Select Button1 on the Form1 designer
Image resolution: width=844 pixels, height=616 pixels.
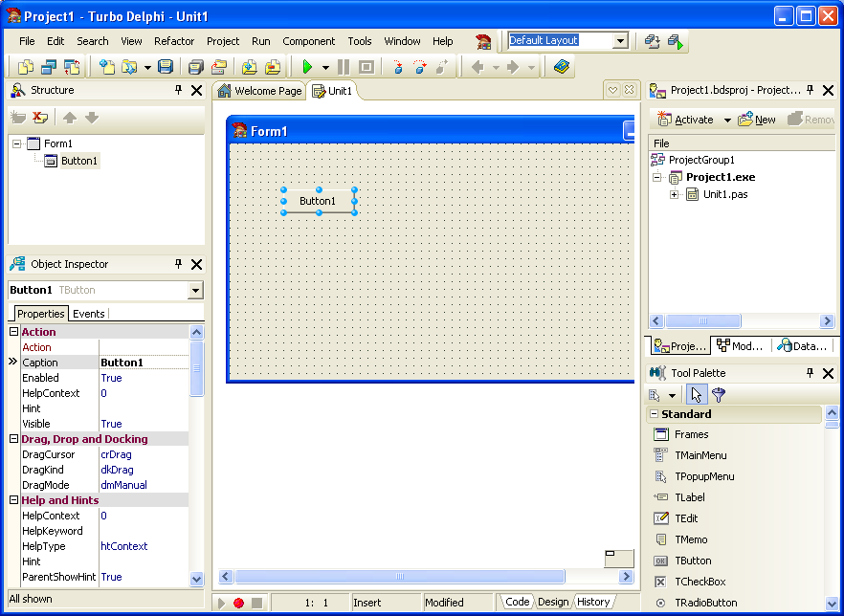coord(318,201)
